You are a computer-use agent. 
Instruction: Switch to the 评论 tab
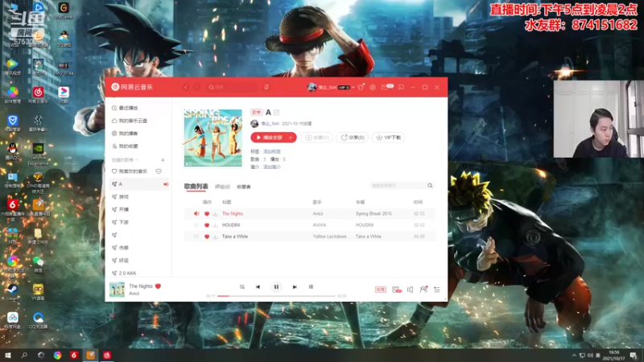pyautogui.click(x=222, y=187)
